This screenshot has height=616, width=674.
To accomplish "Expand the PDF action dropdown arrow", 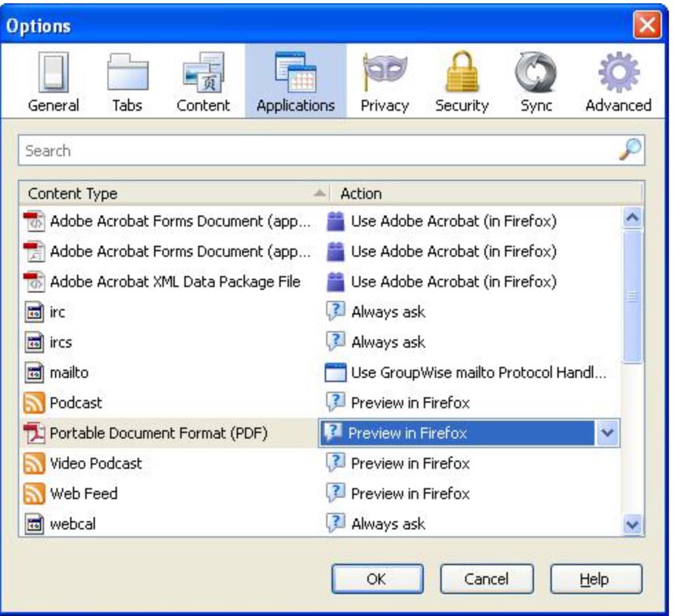I will point(607,433).
